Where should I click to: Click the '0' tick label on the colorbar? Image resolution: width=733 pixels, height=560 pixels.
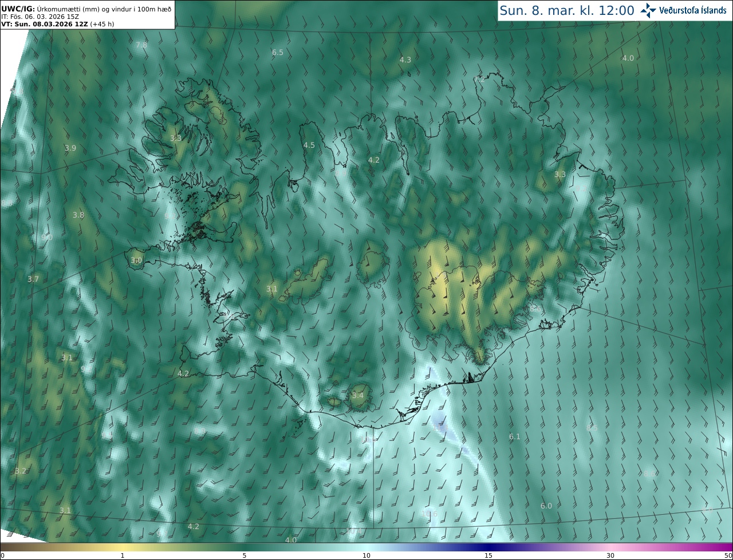[x=2, y=555]
